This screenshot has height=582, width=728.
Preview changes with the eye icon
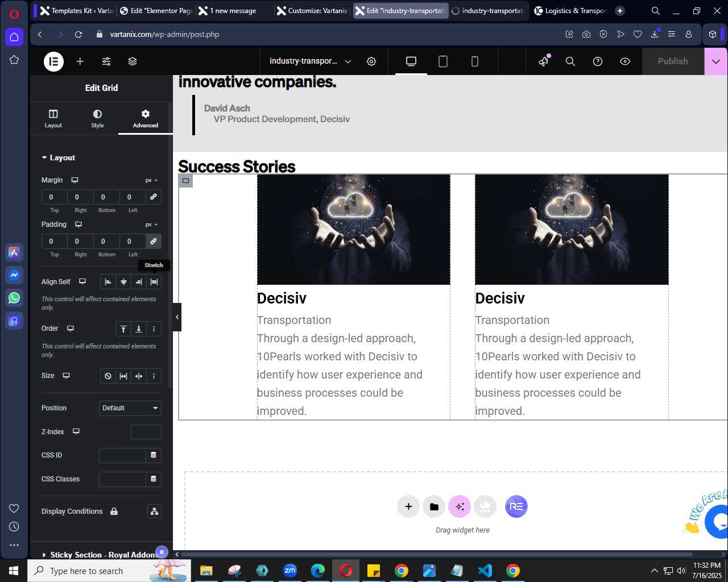625,61
